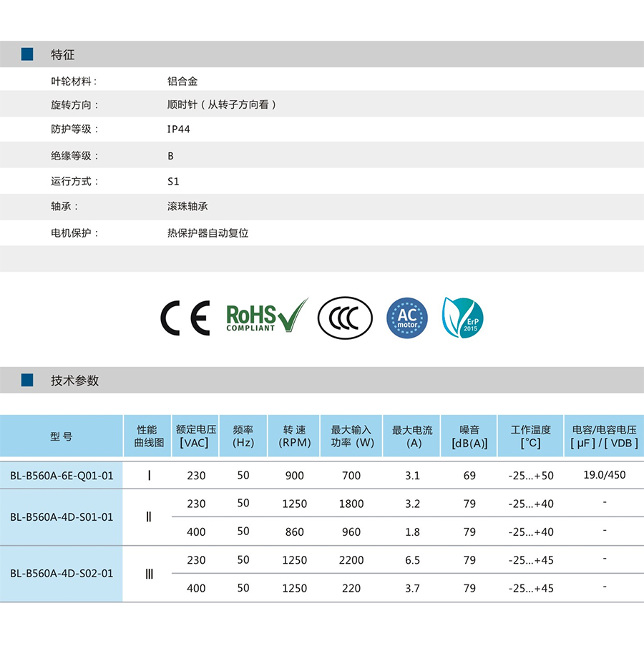Click the 960 W power cell
This screenshot has width=644, height=661.
pos(351,532)
